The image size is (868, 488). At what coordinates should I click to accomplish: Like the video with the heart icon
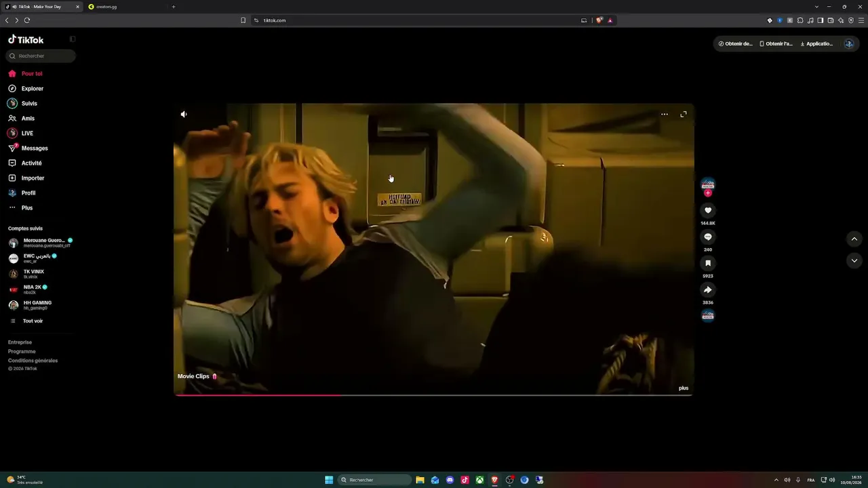pyautogui.click(x=708, y=211)
